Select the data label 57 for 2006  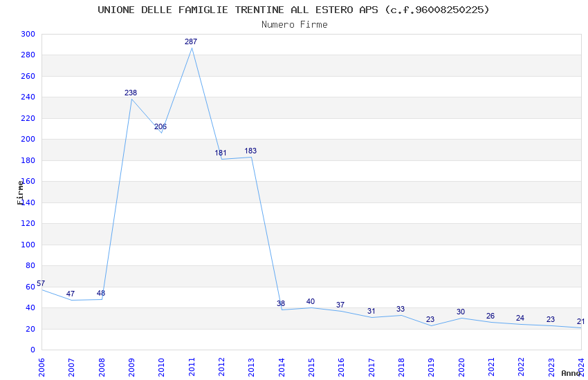click(41, 283)
